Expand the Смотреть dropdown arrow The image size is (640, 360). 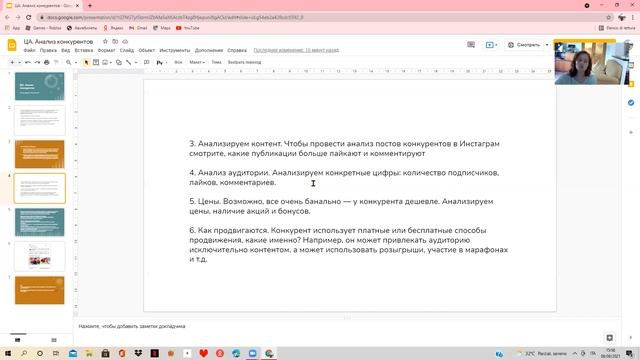pos(547,45)
